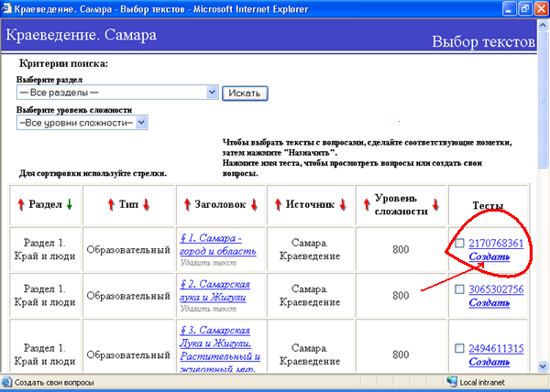Sort Источник column with down arrow
550x392 pixels.
[343, 204]
